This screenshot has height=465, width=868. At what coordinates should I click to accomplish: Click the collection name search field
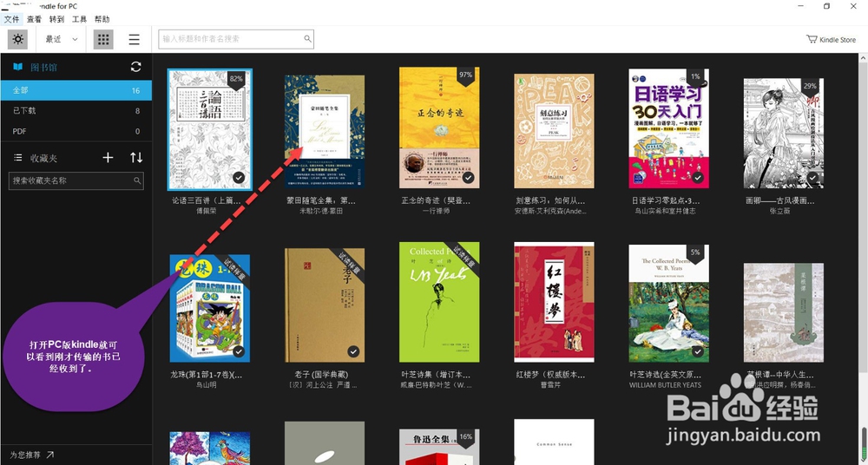click(x=76, y=180)
